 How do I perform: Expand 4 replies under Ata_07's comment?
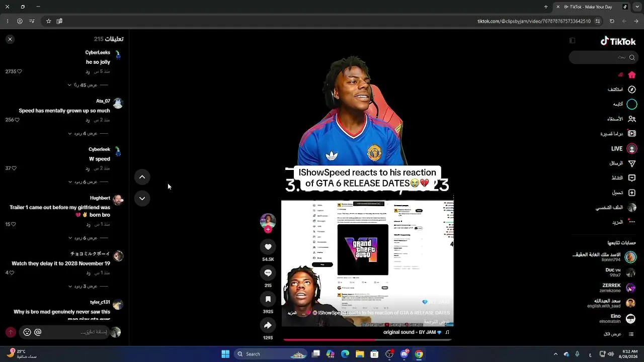(x=83, y=133)
